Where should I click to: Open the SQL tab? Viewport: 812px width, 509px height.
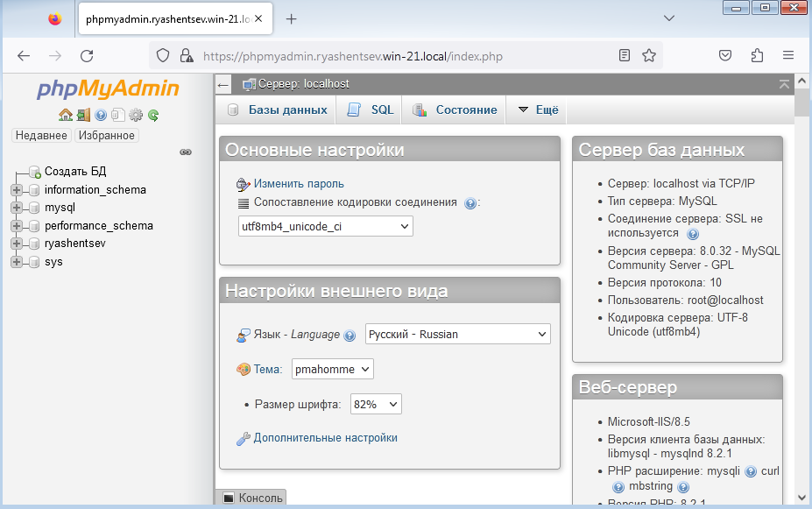pyautogui.click(x=370, y=110)
